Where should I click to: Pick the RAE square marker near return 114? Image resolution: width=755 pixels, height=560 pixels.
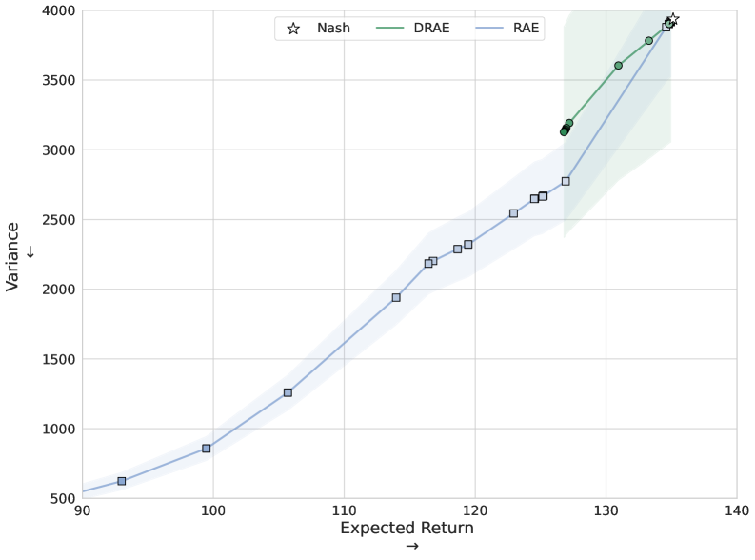(396, 297)
